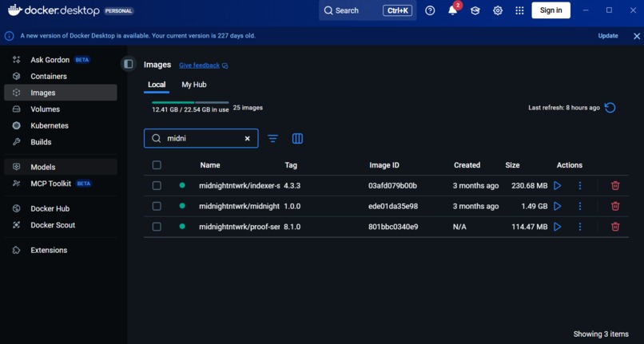Open Ask Gordon in sidebar
The width and height of the screenshot is (644, 344).
coord(61,60)
